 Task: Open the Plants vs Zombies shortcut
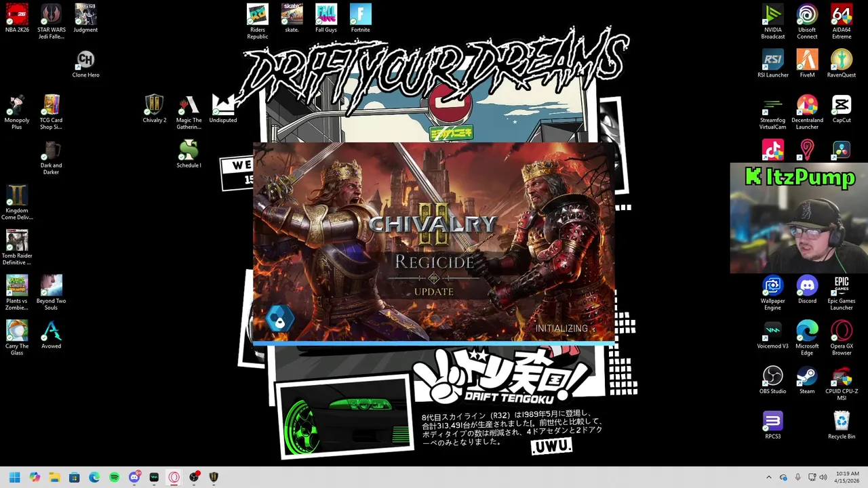(17, 293)
